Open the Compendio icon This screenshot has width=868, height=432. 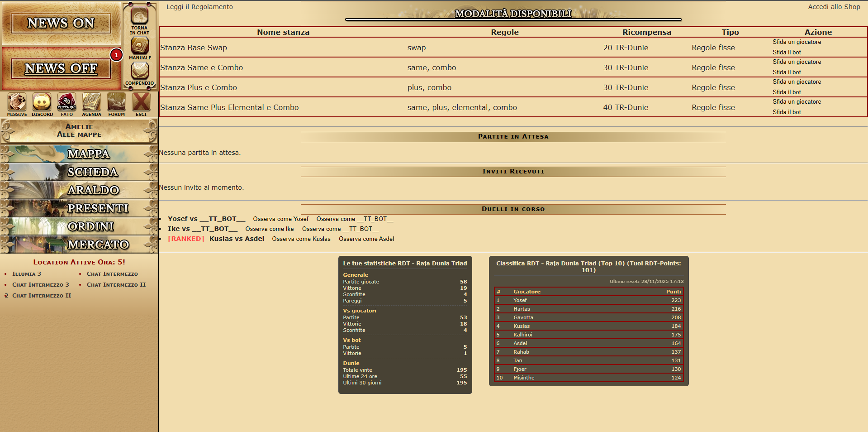click(140, 72)
